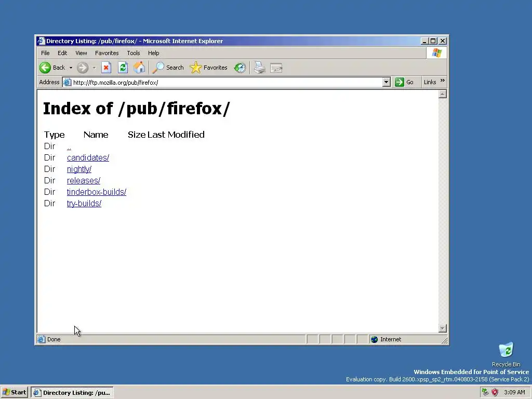Maximize the Internet Explorer window
The image size is (532, 399).
pyautogui.click(x=433, y=41)
